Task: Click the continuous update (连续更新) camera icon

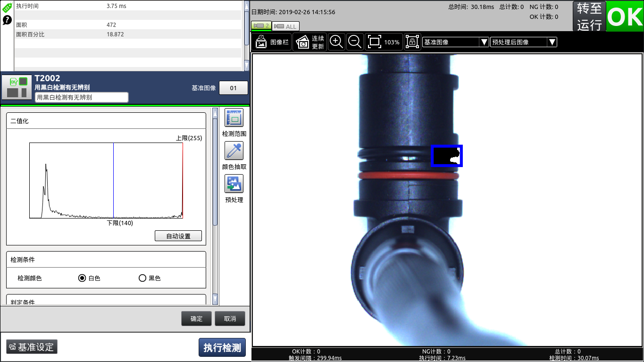Action: [x=309, y=42]
